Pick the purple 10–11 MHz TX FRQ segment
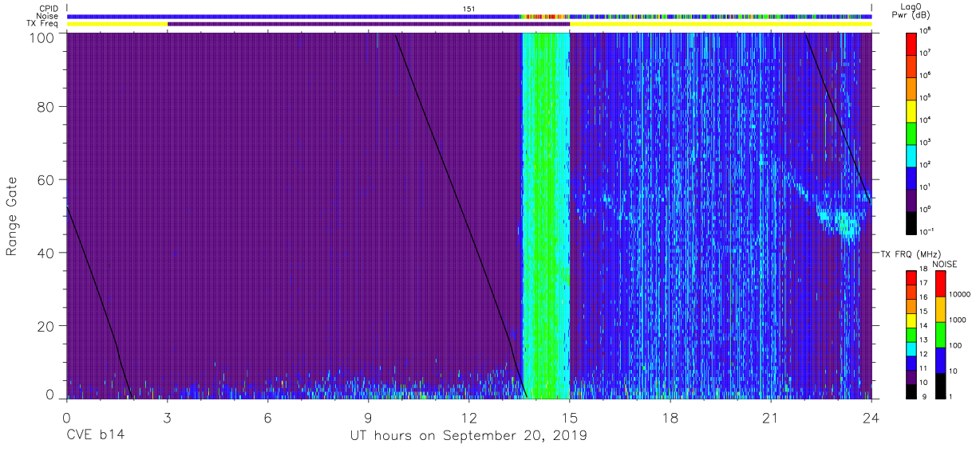The height and width of the screenshot is (452, 980). click(x=912, y=377)
